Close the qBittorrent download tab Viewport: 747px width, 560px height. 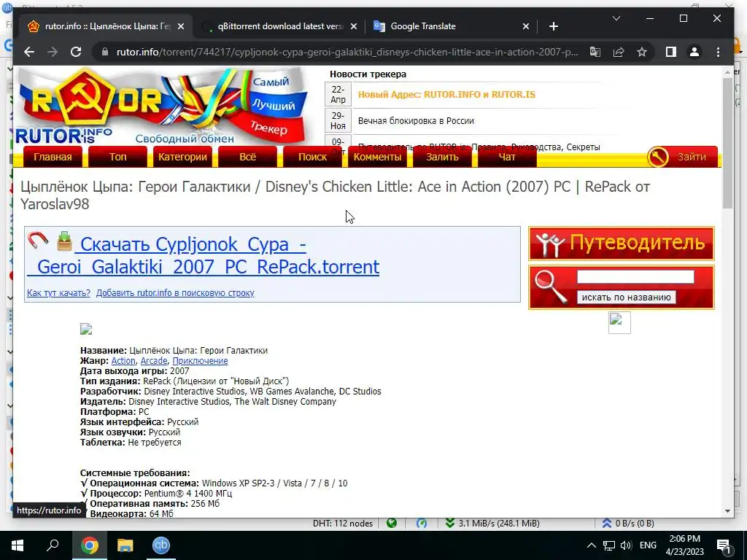[354, 27]
